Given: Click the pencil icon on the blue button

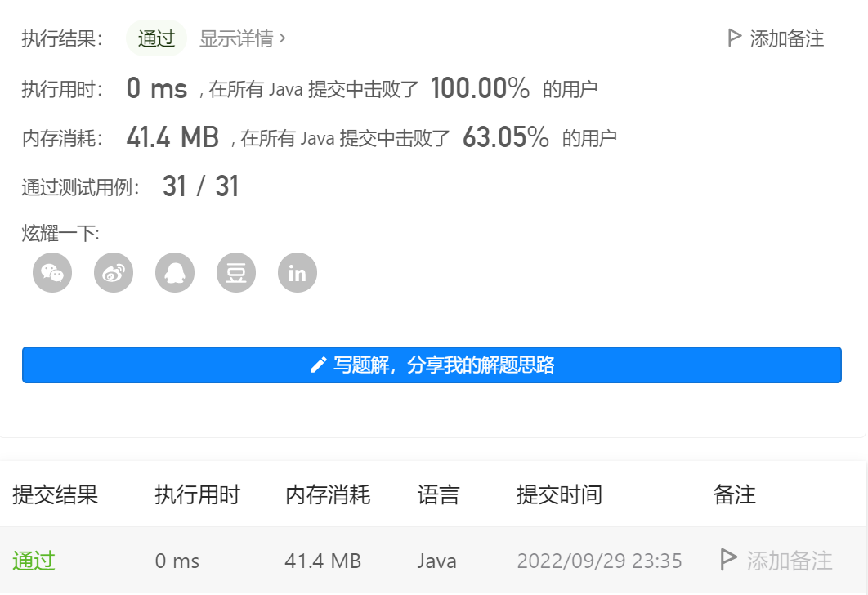Looking at the screenshot, I should click(319, 365).
